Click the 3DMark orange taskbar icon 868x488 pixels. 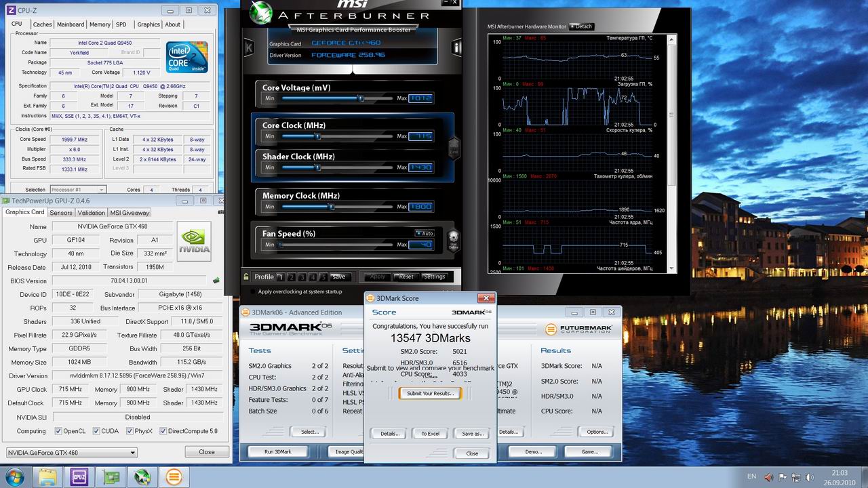click(x=174, y=476)
